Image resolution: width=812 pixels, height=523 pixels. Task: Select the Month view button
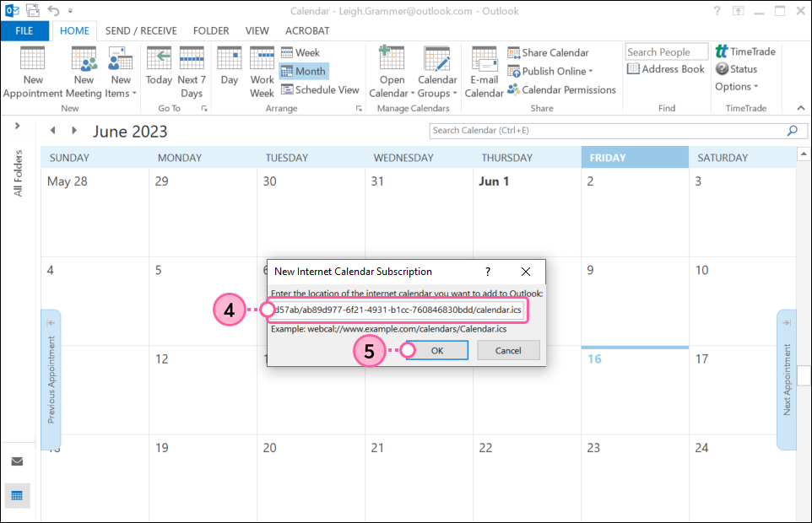[x=304, y=72]
